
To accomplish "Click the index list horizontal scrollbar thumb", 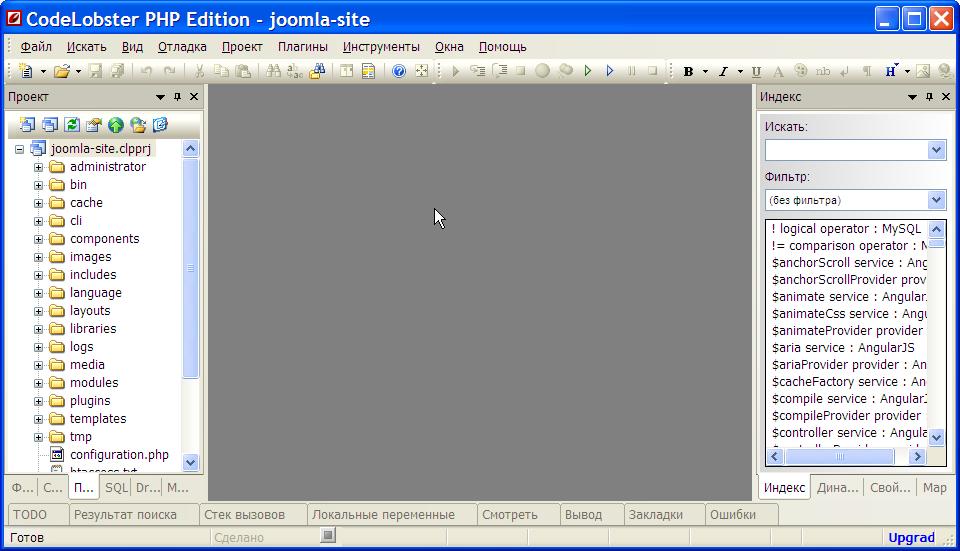I will 840,457.
